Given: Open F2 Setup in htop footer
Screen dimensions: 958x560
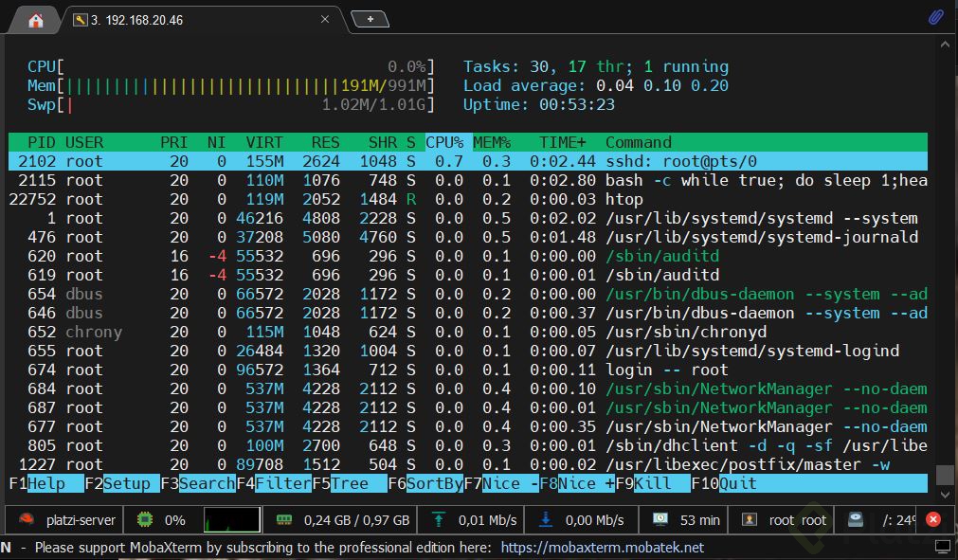Looking at the screenshot, I should point(121,483).
